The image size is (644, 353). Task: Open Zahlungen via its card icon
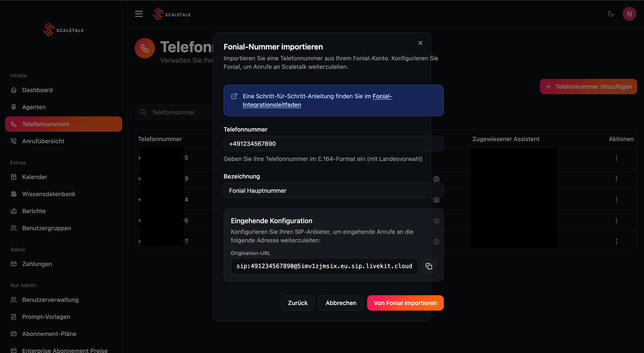pos(13,264)
